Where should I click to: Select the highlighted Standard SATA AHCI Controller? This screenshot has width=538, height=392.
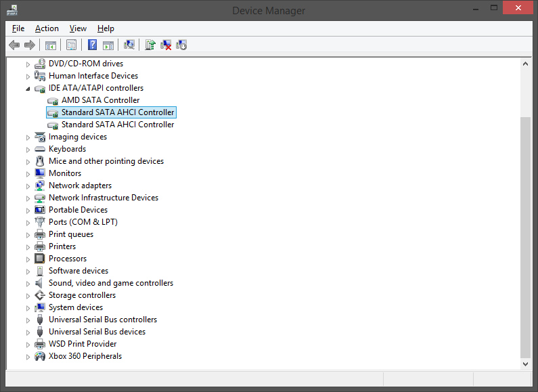point(118,112)
